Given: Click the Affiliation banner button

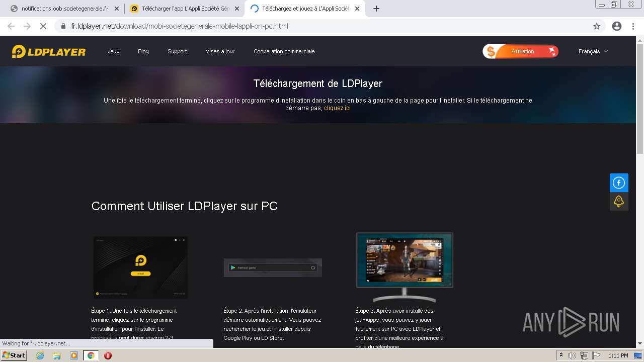Looking at the screenshot, I should [521, 51].
